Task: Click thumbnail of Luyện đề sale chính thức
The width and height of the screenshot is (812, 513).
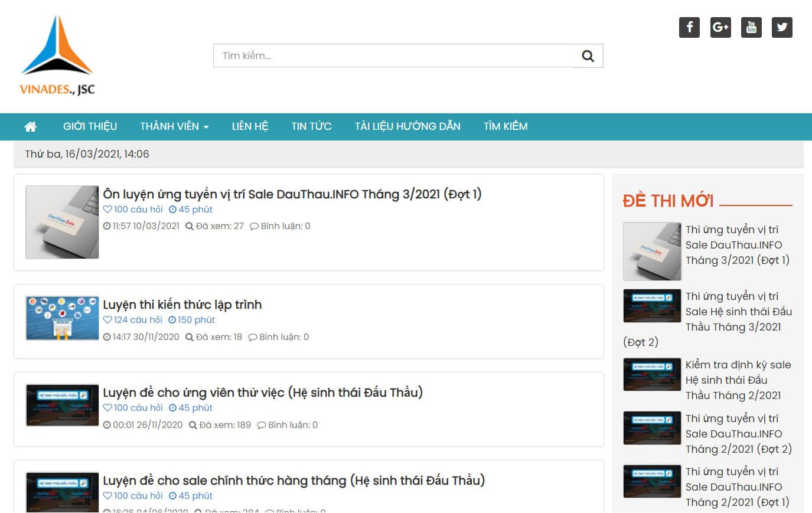Action: [x=62, y=492]
